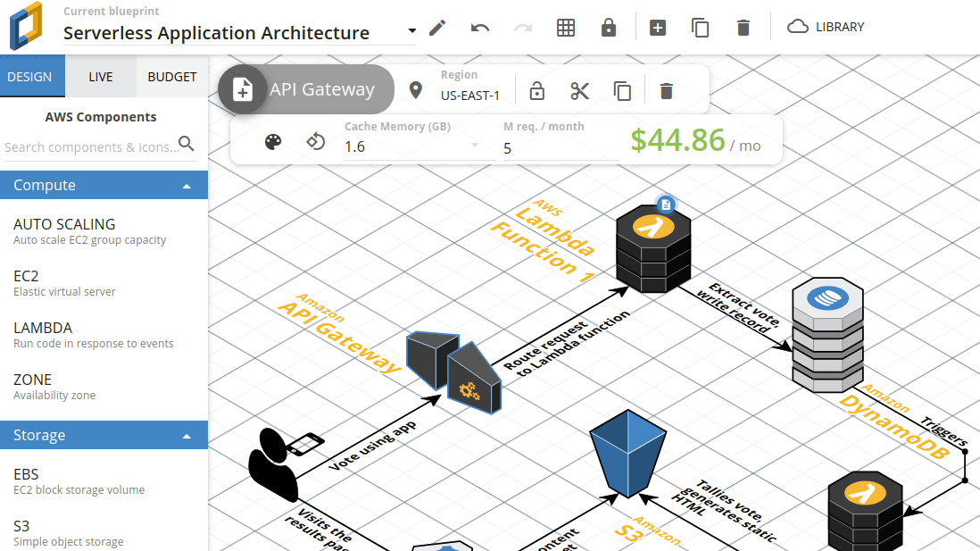Click the note badge on Lambda Function 1
Image resolution: width=980 pixels, height=551 pixels.
[666, 205]
